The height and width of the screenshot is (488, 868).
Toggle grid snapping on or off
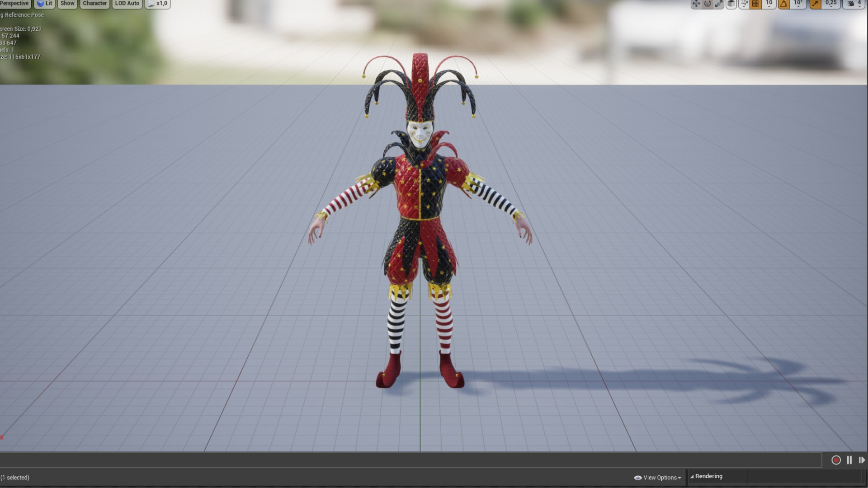756,4
